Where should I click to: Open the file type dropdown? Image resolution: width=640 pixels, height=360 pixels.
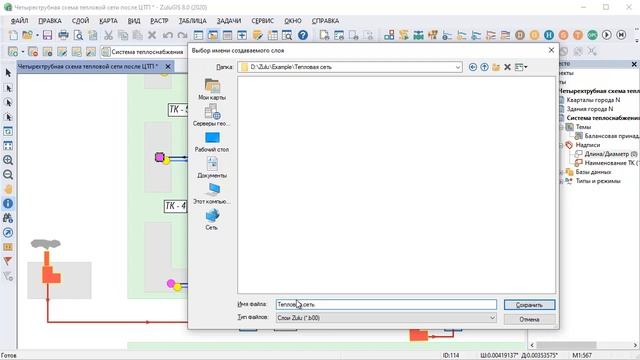coord(492,318)
